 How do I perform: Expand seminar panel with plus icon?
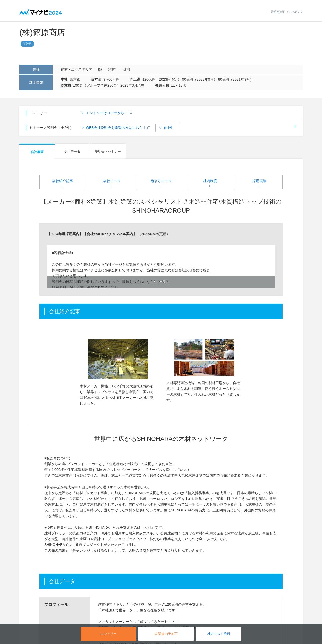(295, 126)
